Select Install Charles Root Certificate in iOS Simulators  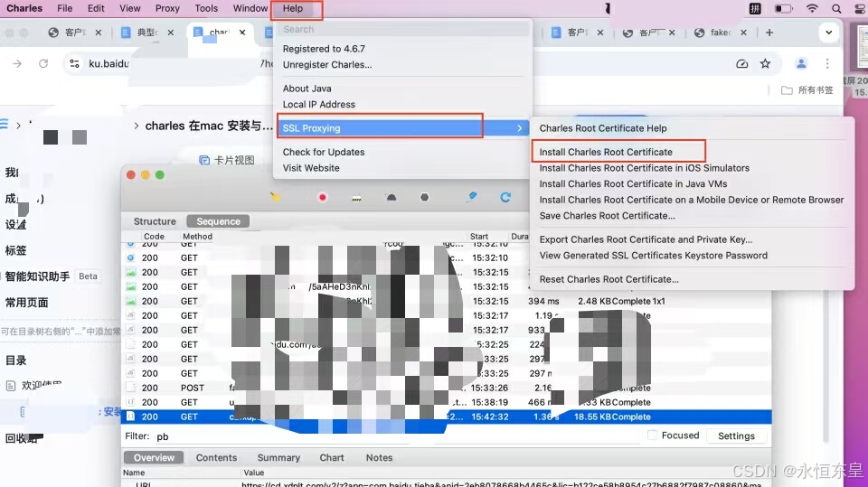tap(645, 168)
